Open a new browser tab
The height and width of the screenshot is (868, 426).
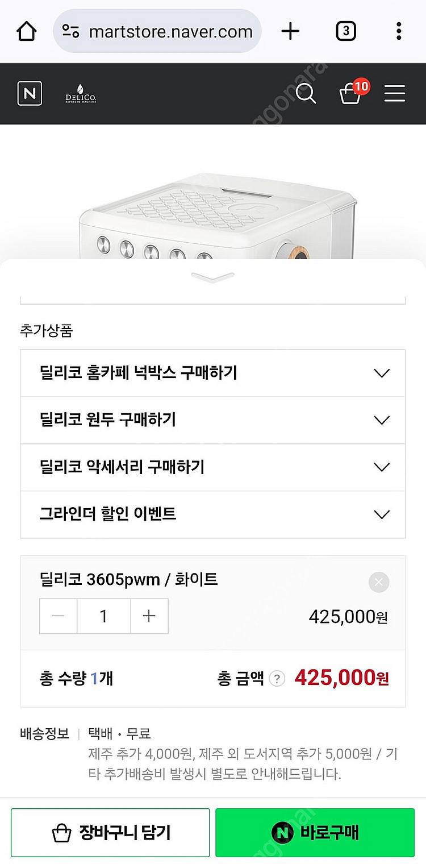coord(290,31)
